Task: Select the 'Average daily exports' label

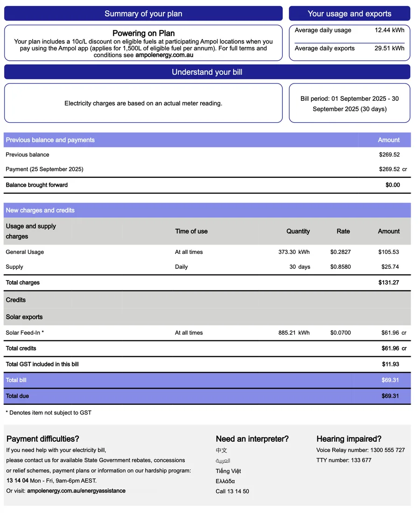Action: click(324, 48)
